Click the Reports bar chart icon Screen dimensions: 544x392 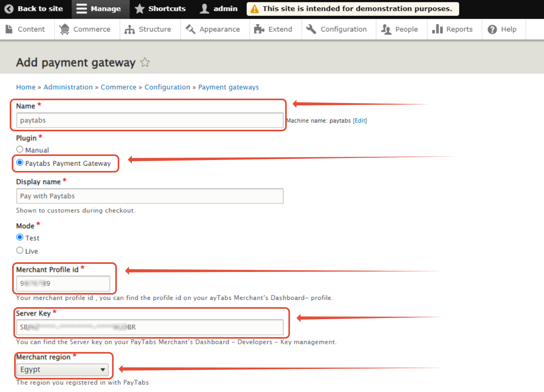pos(437,29)
